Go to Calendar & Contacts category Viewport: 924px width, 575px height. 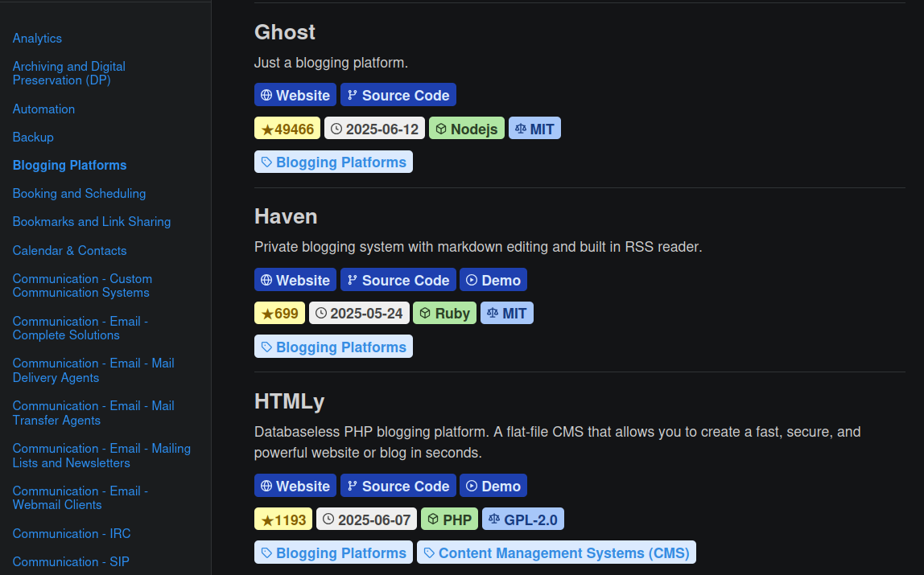click(69, 251)
